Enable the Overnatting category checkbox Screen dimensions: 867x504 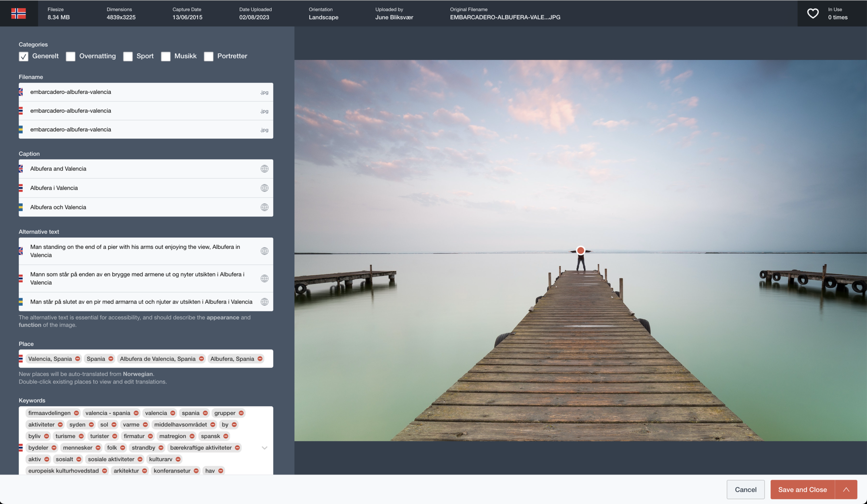[71, 56]
